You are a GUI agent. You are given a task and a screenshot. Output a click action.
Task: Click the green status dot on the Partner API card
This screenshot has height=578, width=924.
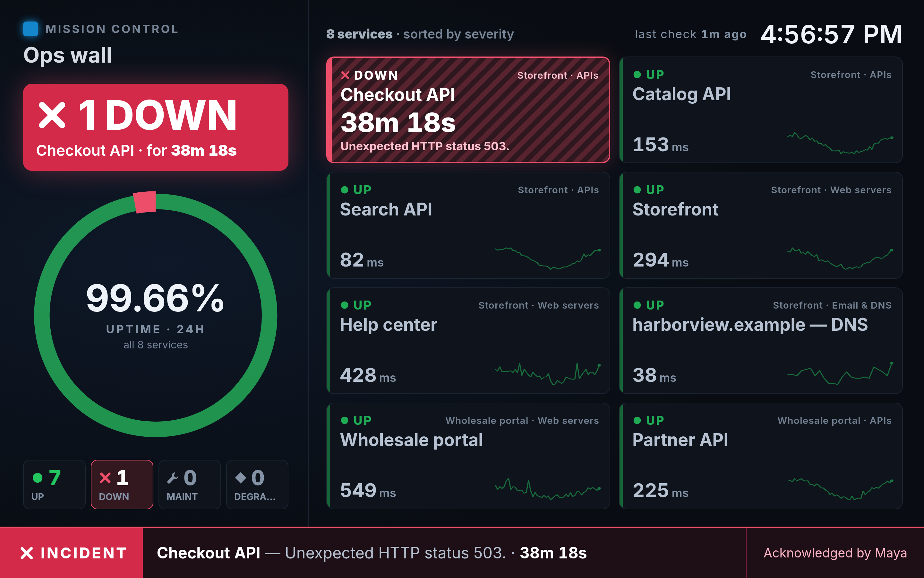[x=637, y=421]
